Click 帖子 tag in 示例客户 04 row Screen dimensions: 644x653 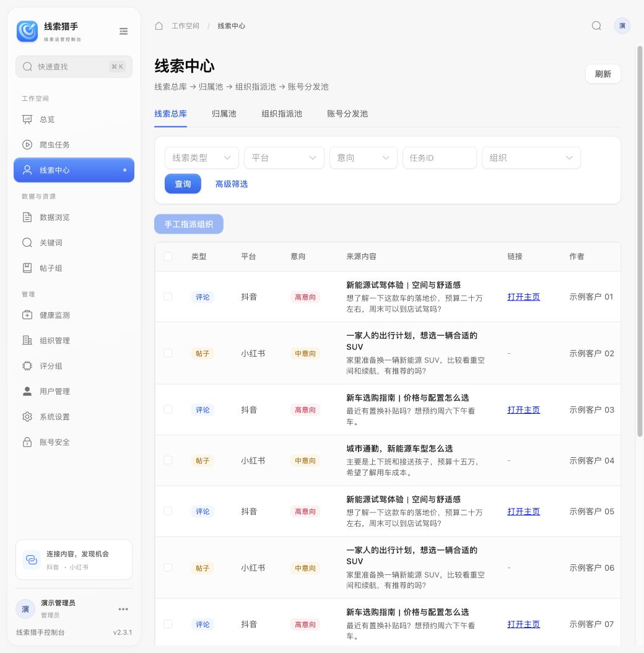(202, 460)
